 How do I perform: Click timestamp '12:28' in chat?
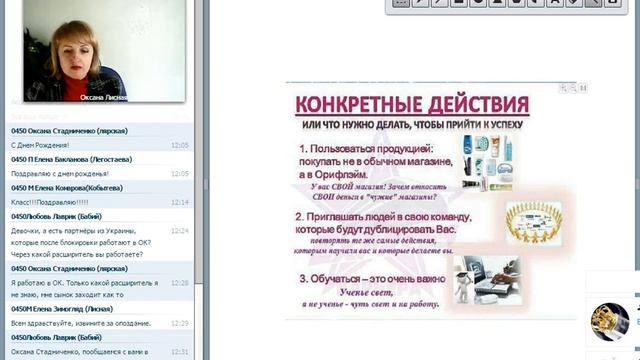(x=180, y=283)
